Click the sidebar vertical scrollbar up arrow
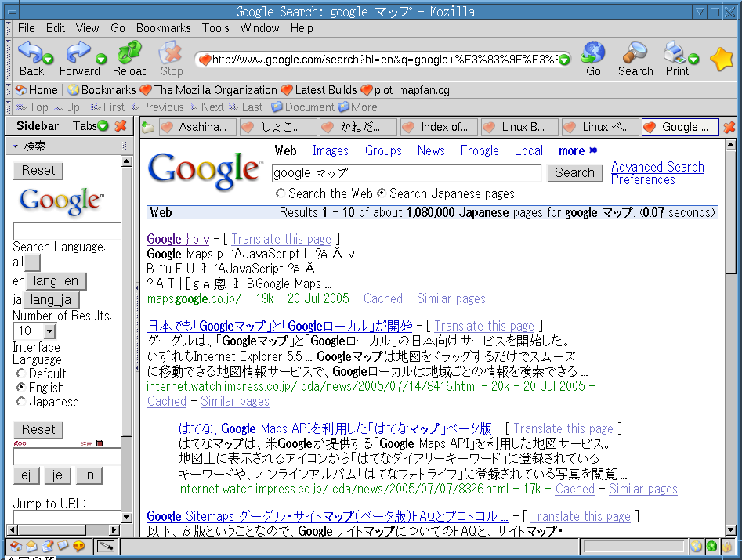Screen dimensions: 742x560 pyautogui.click(x=126, y=162)
